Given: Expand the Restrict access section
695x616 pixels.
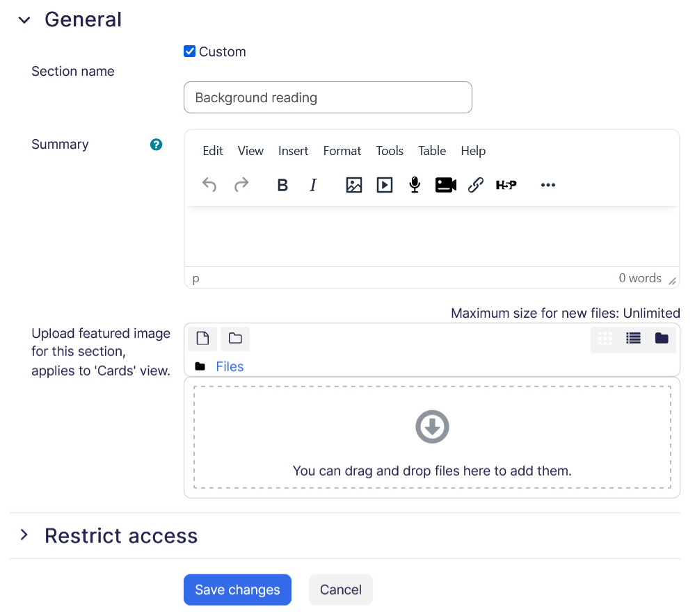Looking at the screenshot, I should (x=24, y=535).
